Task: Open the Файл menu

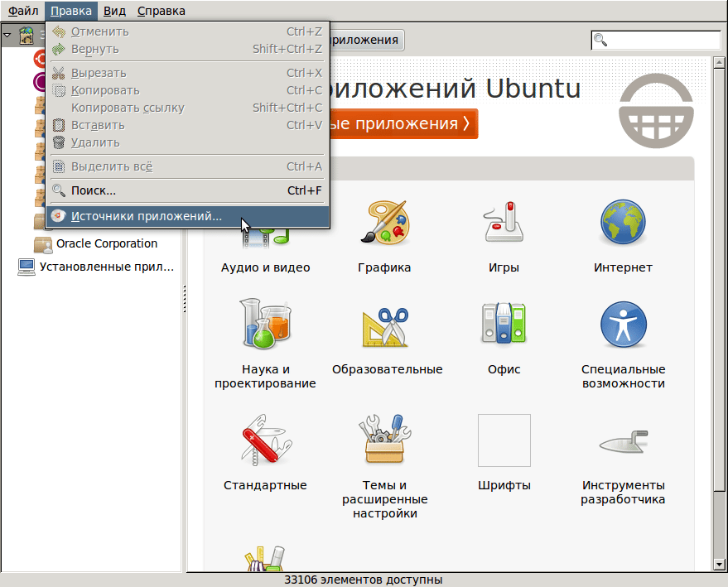Action: [x=23, y=11]
